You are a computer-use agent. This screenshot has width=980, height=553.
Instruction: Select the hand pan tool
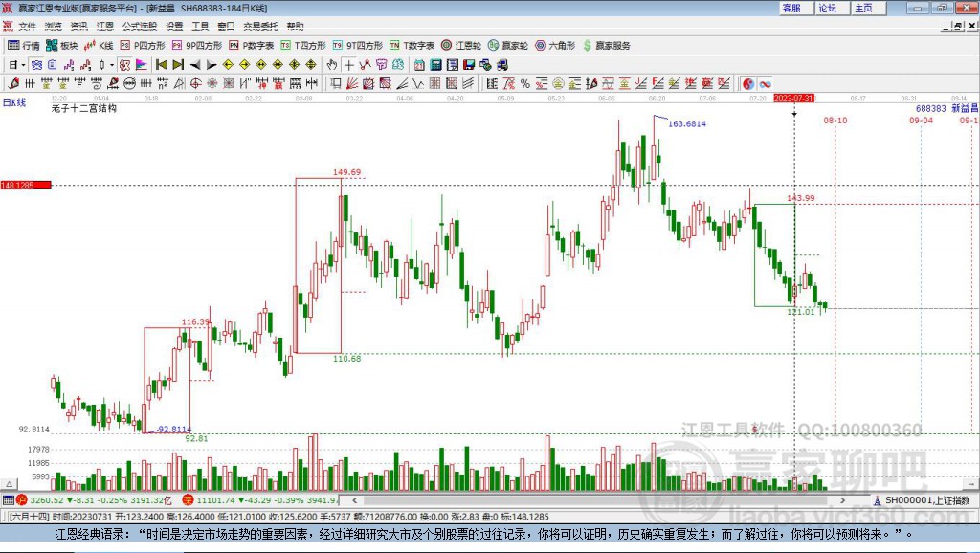(x=332, y=65)
